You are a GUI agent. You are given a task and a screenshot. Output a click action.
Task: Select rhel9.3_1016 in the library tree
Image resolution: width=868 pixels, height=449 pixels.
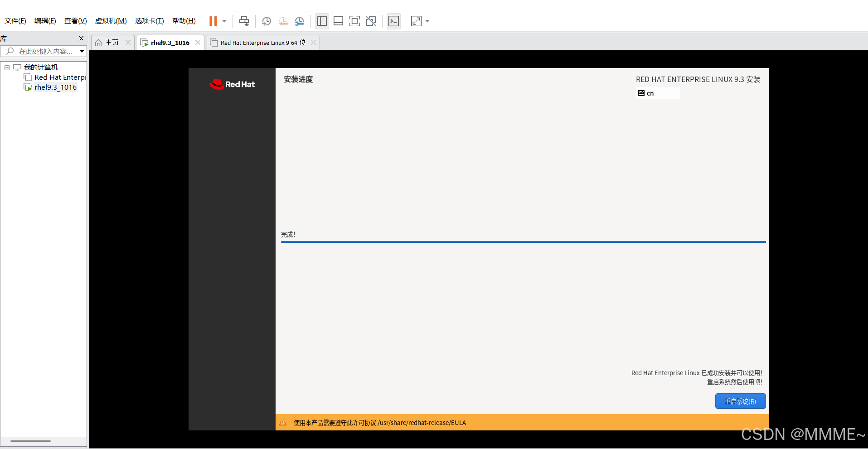coord(55,87)
